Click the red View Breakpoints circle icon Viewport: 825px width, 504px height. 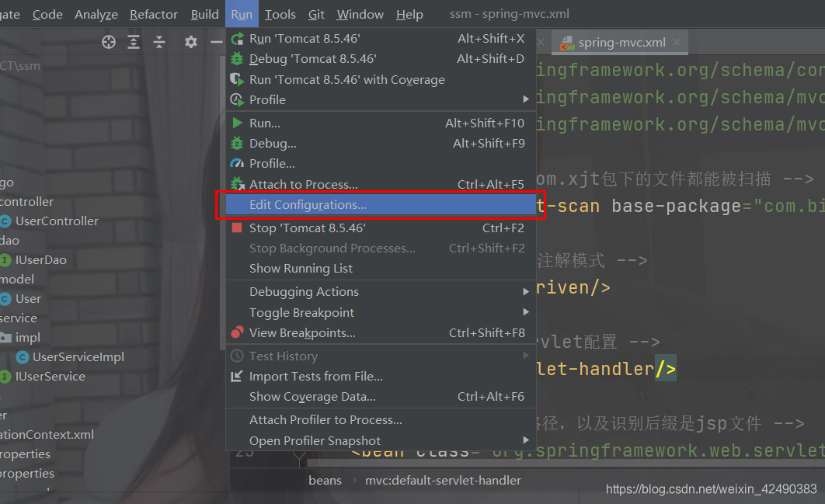click(237, 332)
